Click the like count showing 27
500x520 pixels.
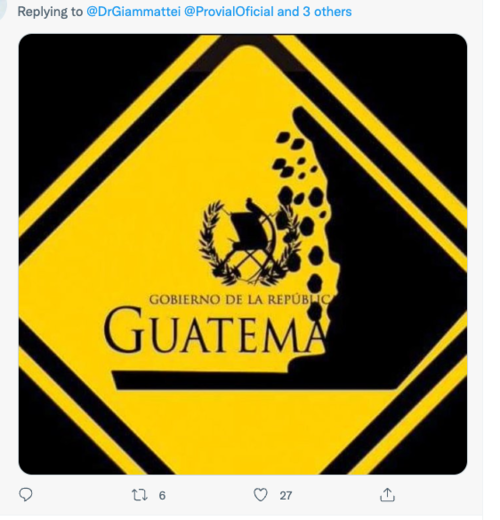(286, 496)
